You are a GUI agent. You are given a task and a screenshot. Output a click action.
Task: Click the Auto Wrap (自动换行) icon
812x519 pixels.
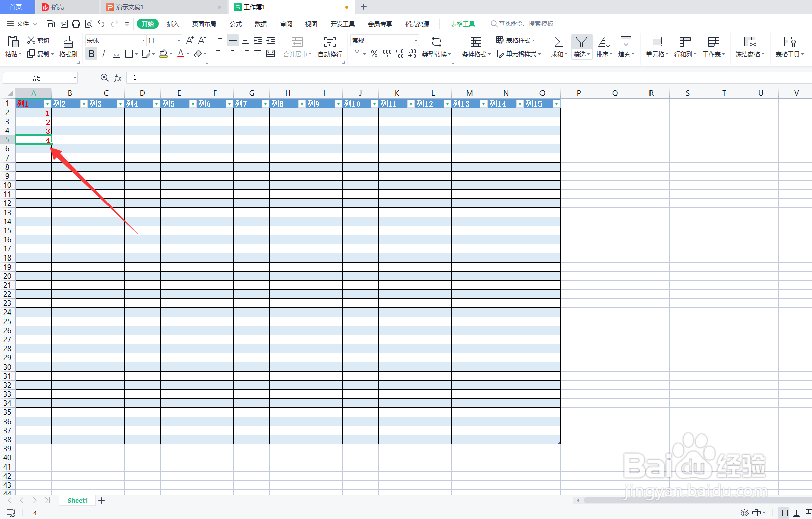(x=330, y=42)
